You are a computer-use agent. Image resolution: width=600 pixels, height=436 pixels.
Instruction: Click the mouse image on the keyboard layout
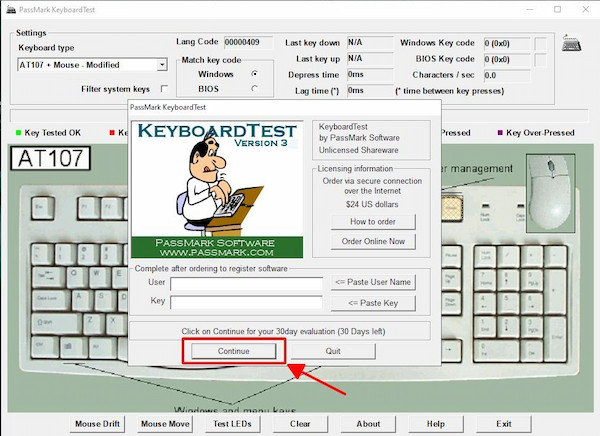click(x=550, y=193)
